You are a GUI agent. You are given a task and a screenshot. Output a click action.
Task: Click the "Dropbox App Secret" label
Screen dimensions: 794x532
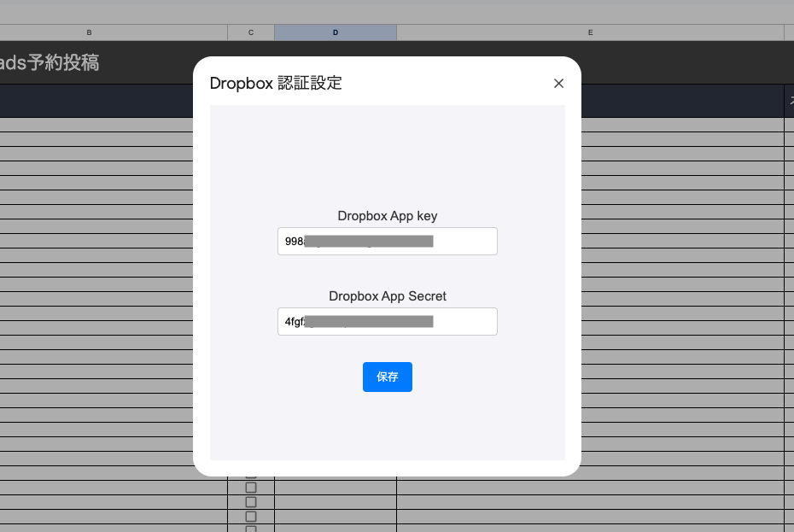388,296
